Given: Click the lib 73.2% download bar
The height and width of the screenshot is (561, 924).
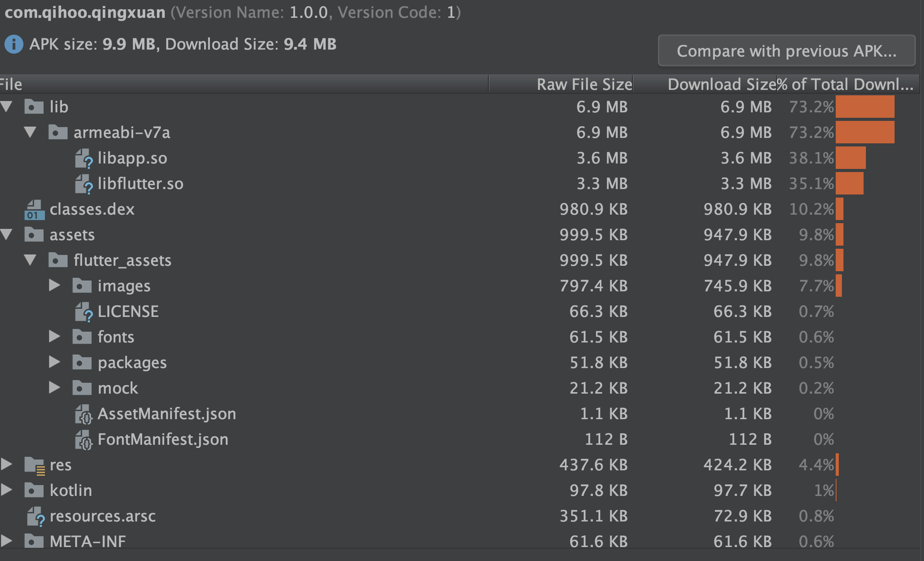Looking at the screenshot, I should [x=865, y=107].
